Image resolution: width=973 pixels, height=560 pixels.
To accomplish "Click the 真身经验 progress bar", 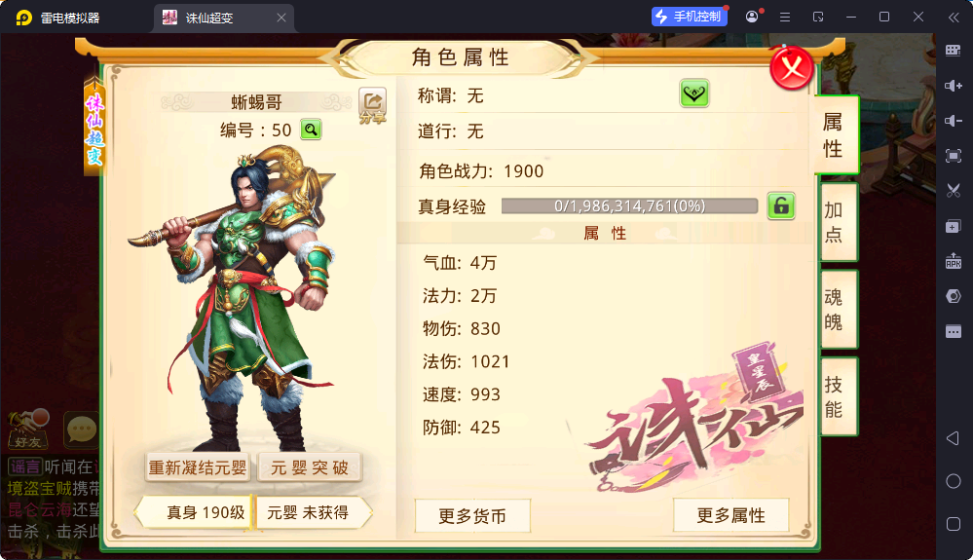I will coord(629,205).
